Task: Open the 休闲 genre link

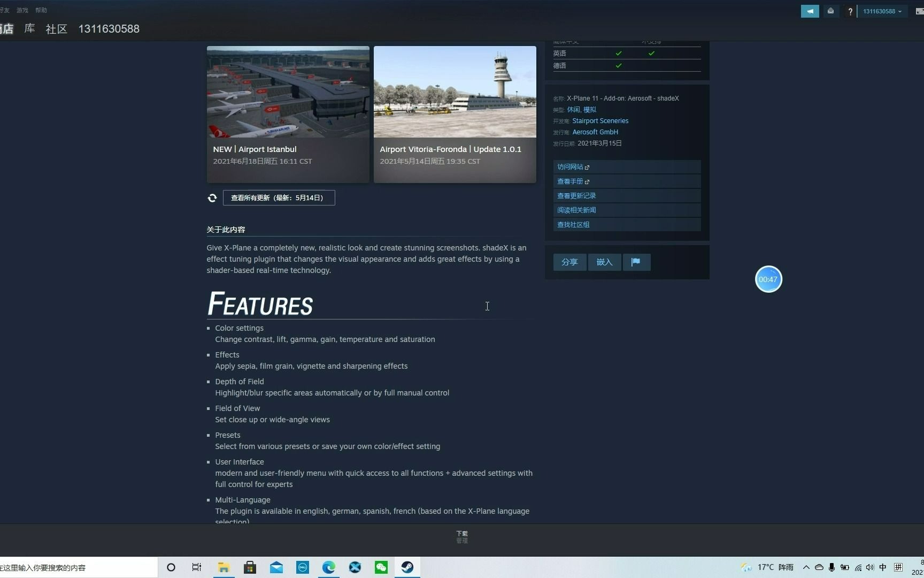Action: pos(573,110)
